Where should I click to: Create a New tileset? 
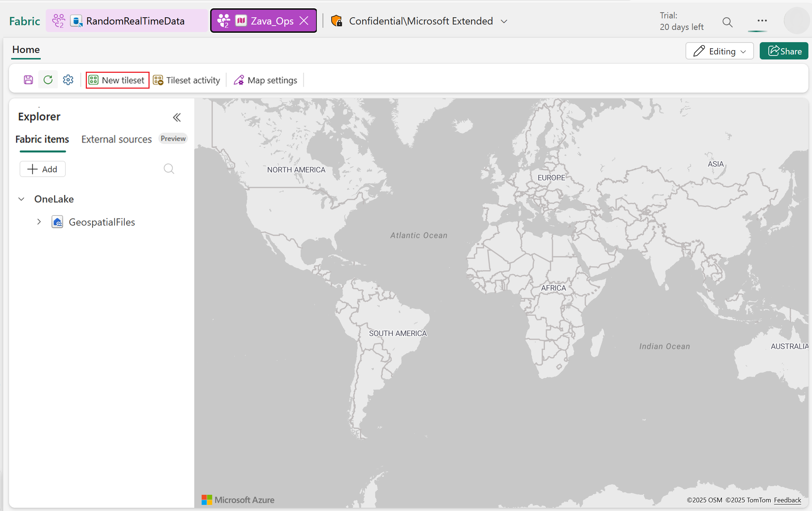pos(117,80)
